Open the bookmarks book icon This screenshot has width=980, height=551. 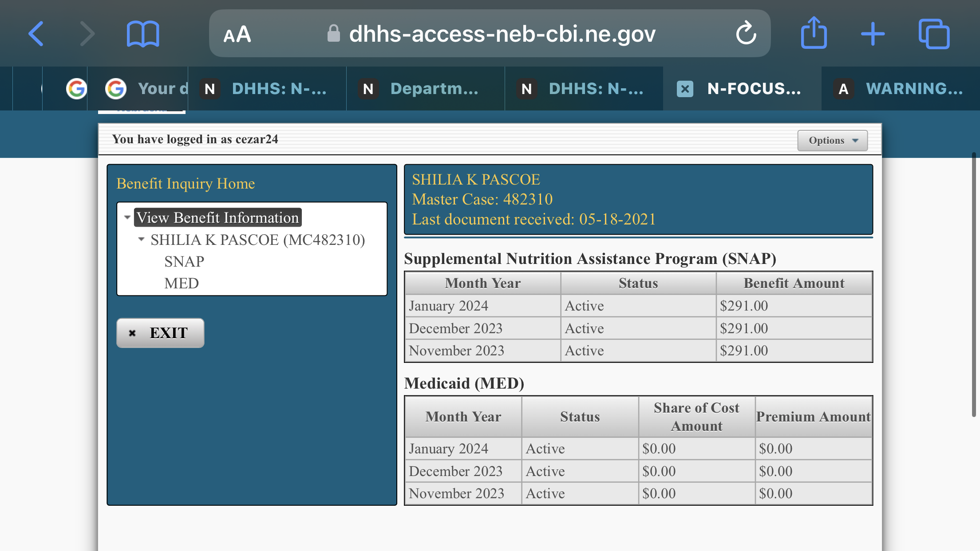(142, 34)
